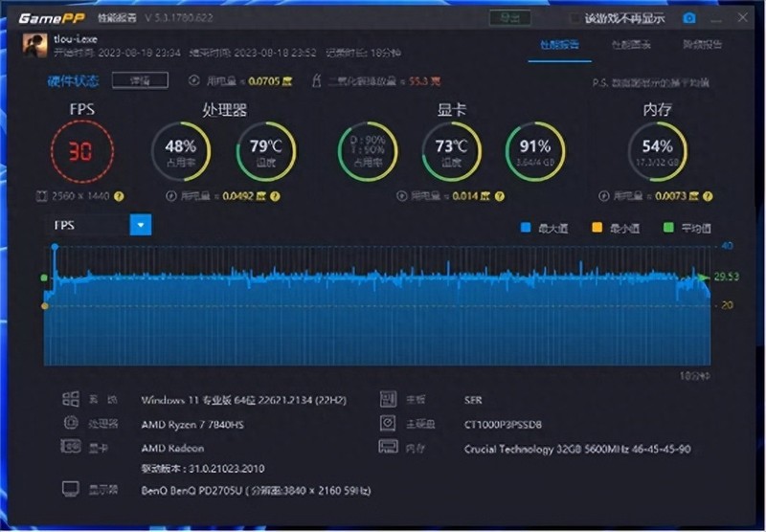766x532 pixels.
Task: Click the green arrow at 29.53 average
Action: [x=704, y=277]
